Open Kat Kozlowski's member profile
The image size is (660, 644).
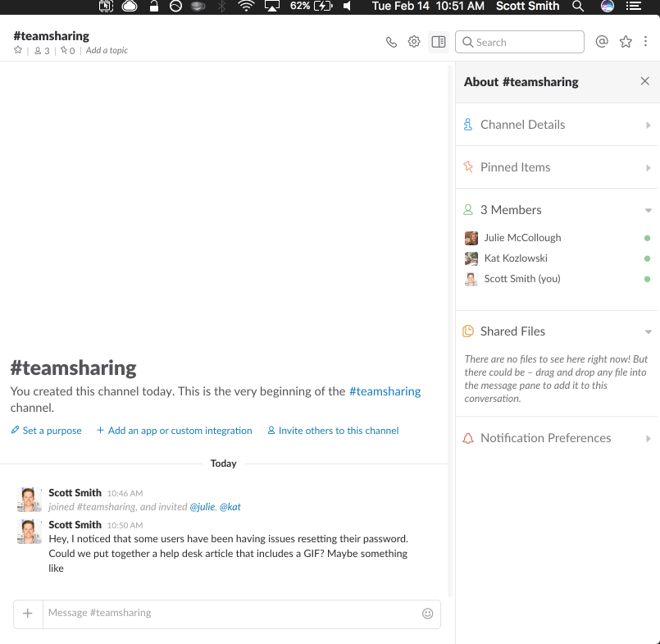[x=516, y=258]
